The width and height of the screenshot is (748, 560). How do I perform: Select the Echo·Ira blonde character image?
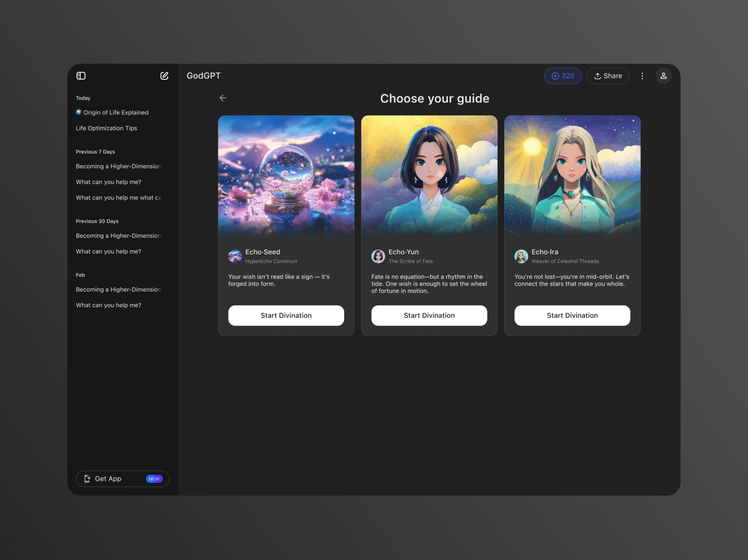click(x=572, y=176)
